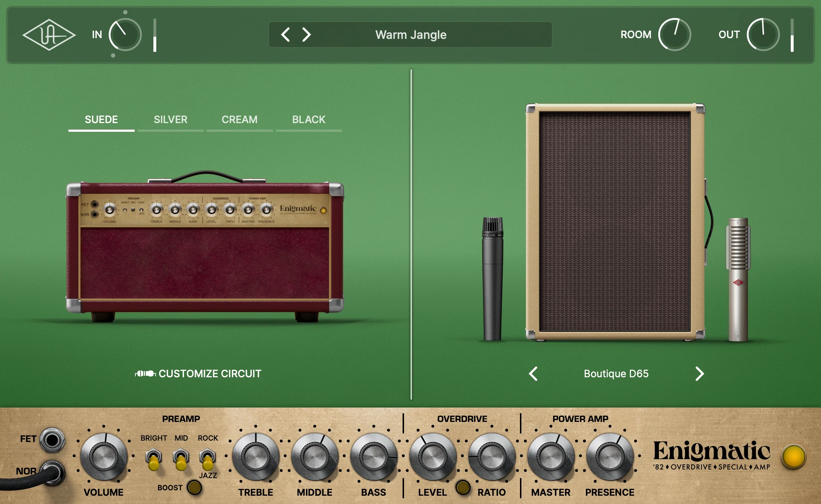821x504 pixels.
Task: Click the input level meter beside IN
Action: pos(155,35)
